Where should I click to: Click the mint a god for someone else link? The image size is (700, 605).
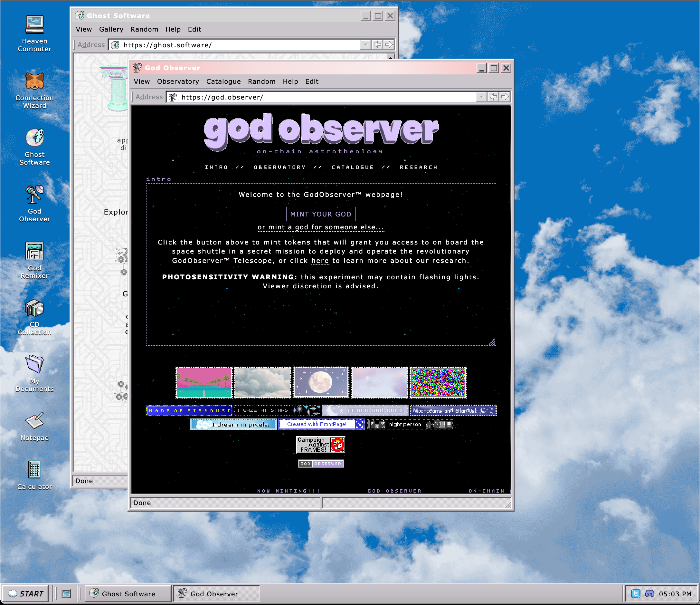coord(321,227)
